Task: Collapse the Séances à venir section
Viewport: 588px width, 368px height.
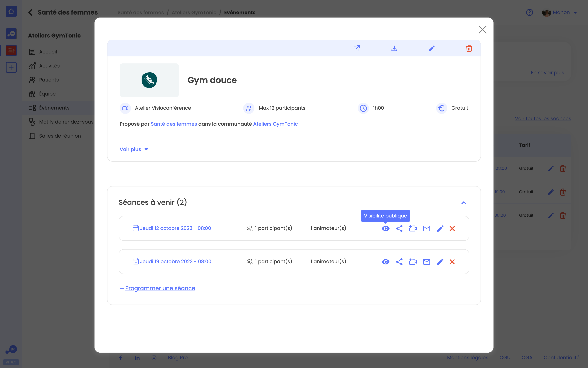Action: (464, 203)
